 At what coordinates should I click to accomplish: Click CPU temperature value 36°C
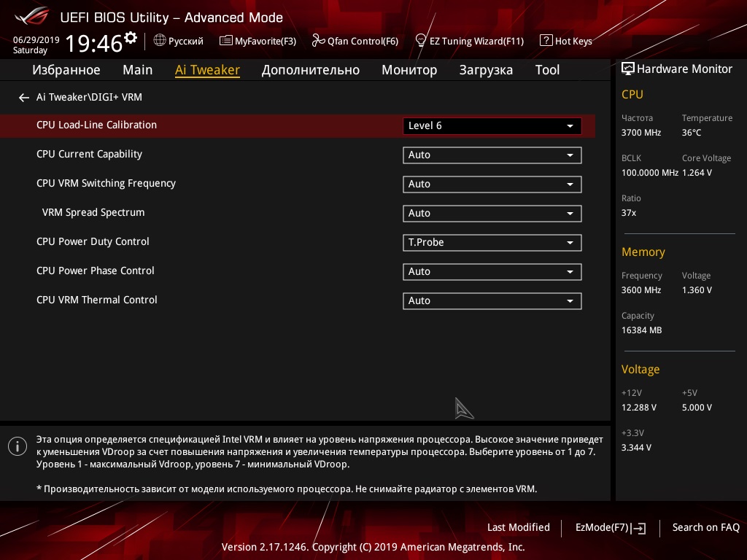(x=692, y=133)
